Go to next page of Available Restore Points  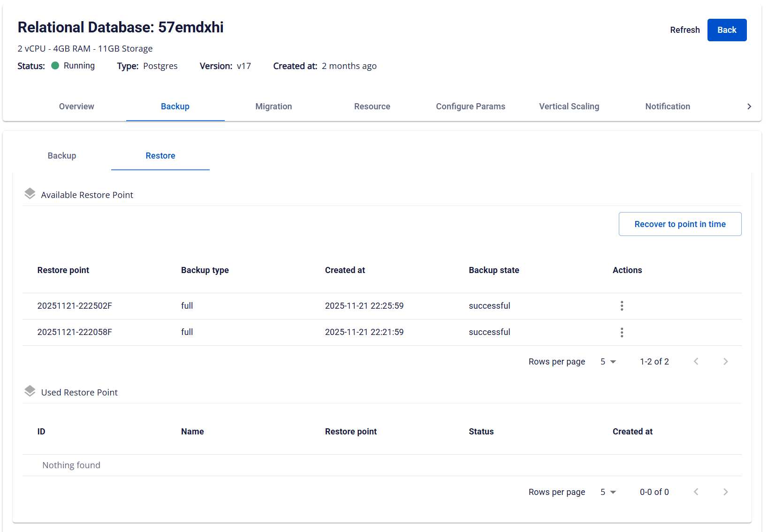[725, 361]
